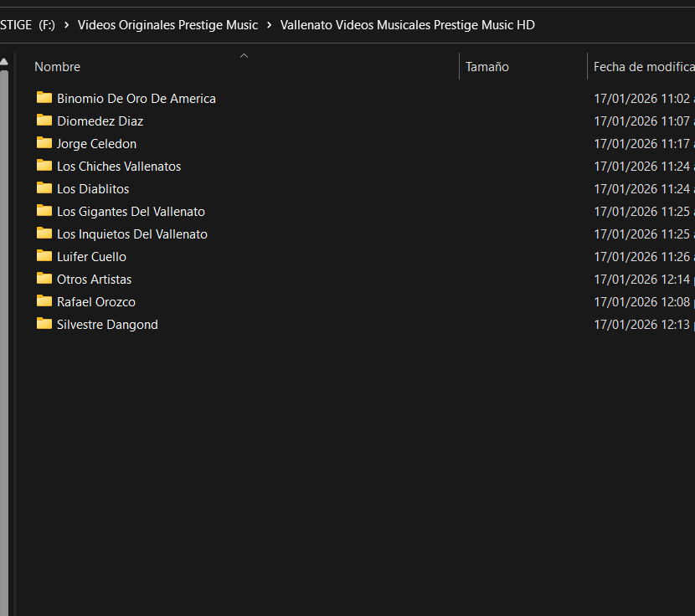
Task: Select folder name Rafael Orozco
Action: click(96, 302)
